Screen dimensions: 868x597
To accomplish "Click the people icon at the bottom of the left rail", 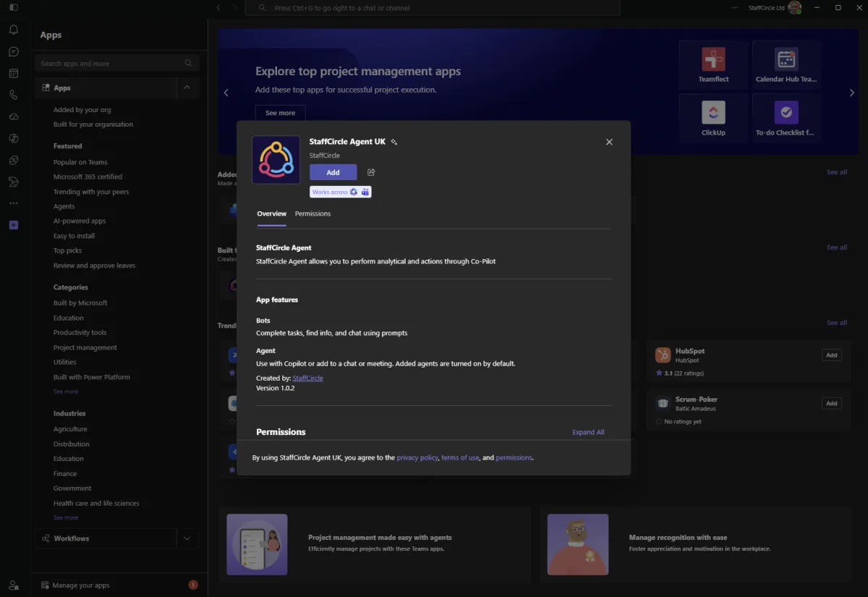I will [x=14, y=585].
